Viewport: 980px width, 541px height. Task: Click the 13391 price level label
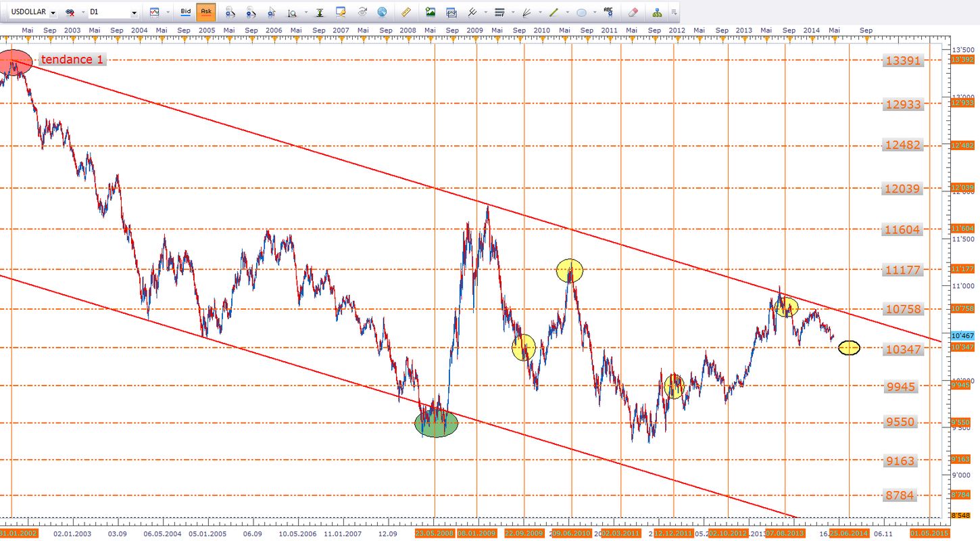click(902, 61)
